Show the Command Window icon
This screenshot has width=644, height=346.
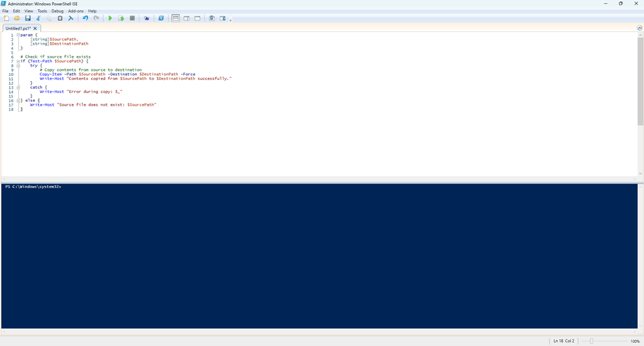211,18
